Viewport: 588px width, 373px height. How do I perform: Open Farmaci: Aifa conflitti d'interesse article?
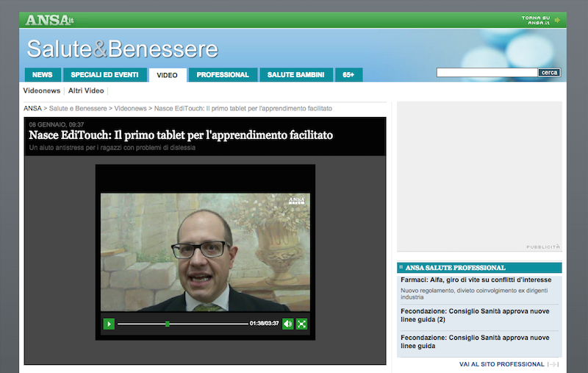(x=476, y=280)
